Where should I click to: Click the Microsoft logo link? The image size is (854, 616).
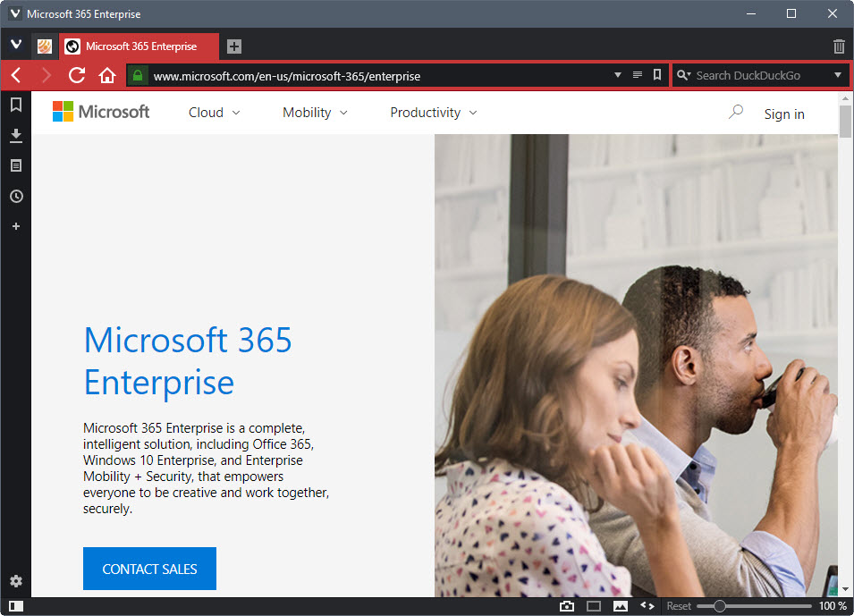101,112
